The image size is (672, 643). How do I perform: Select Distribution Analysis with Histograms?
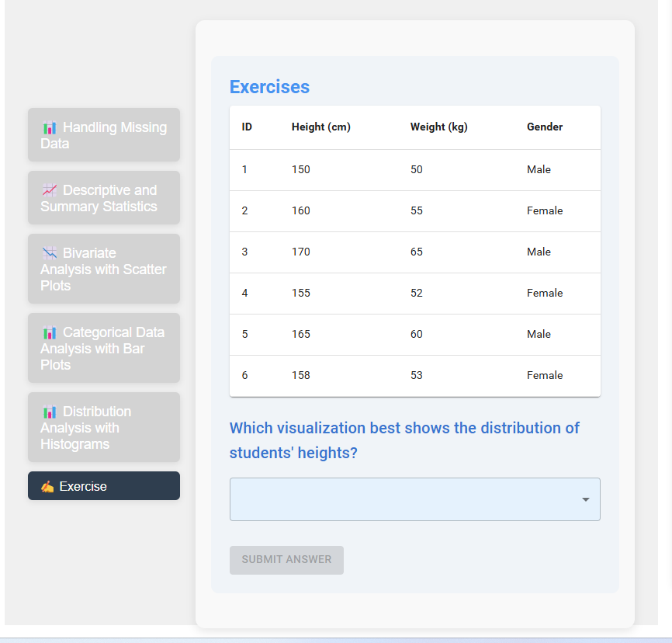(104, 427)
